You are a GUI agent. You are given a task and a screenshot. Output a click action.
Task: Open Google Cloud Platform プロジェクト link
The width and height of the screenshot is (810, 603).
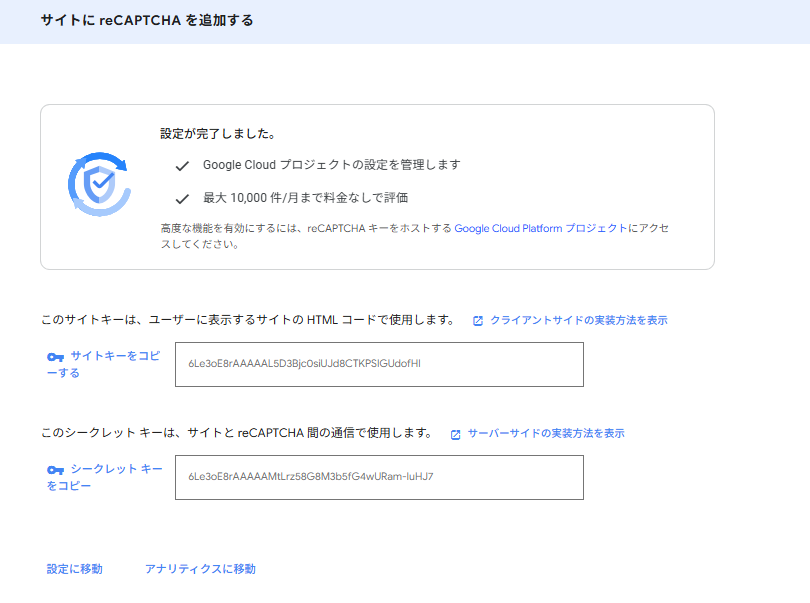[540, 228]
